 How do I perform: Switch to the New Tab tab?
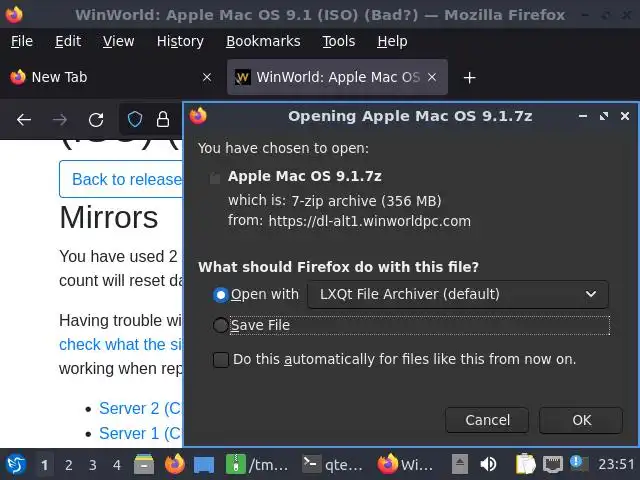point(111,77)
